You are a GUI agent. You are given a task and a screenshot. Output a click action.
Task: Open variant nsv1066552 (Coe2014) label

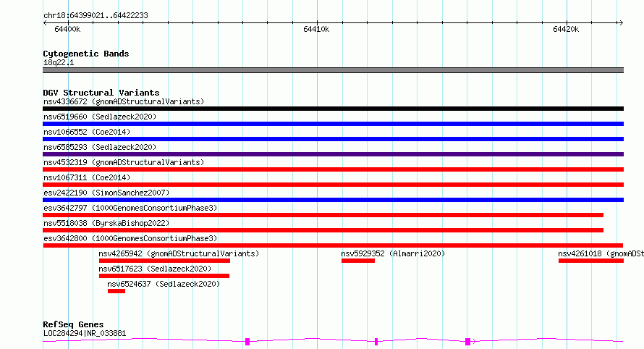click(x=87, y=132)
